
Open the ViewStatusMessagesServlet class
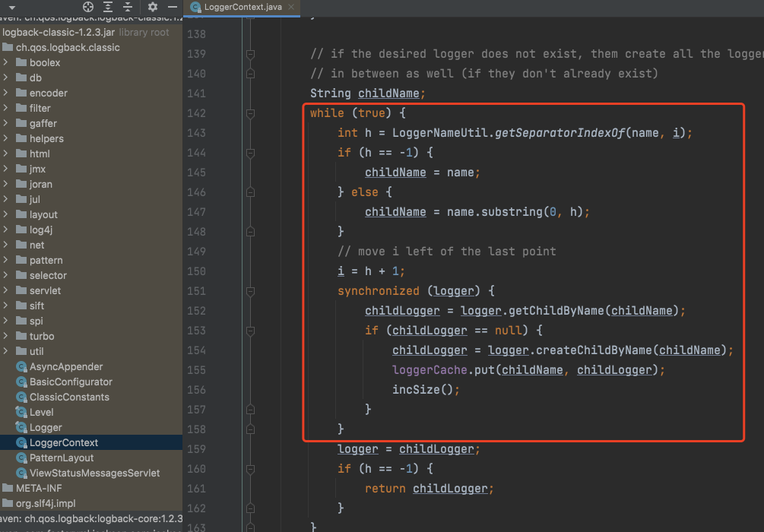(x=94, y=473)
